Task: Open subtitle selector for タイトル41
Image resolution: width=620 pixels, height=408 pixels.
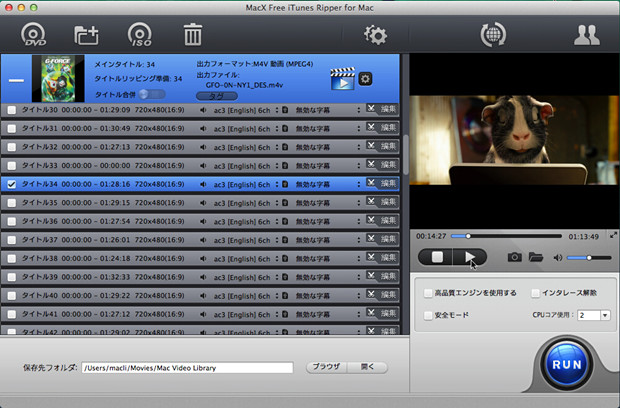Action: (359, 314)
